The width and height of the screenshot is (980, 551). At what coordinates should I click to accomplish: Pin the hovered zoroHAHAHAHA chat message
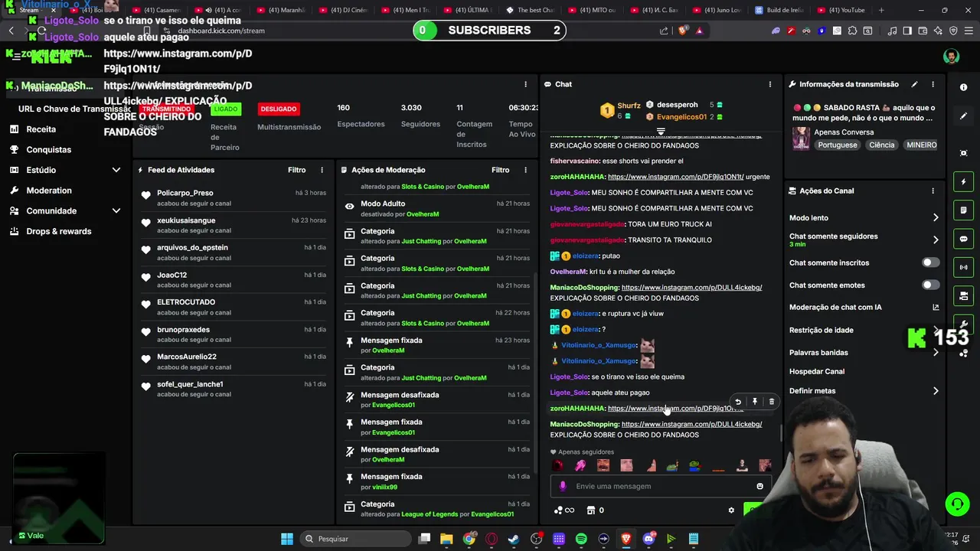pyautogui.click(x=754, y=402)
